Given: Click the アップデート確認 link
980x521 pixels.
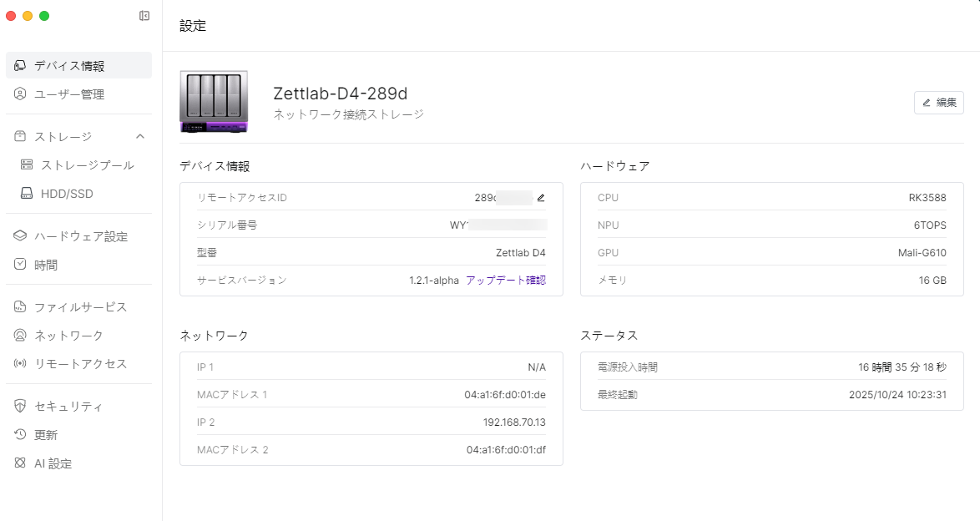Looking at the screenshot, I should coord(505,281).
